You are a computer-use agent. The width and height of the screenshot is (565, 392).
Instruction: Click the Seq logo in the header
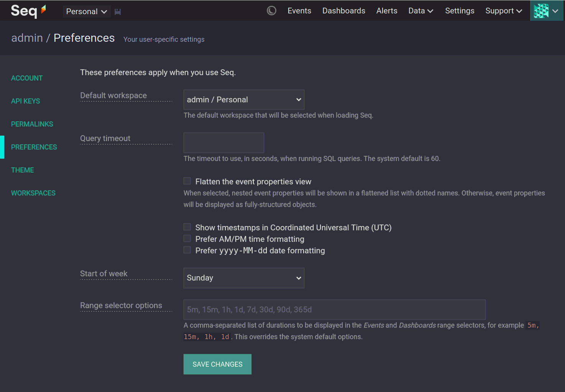pos(28,11)
